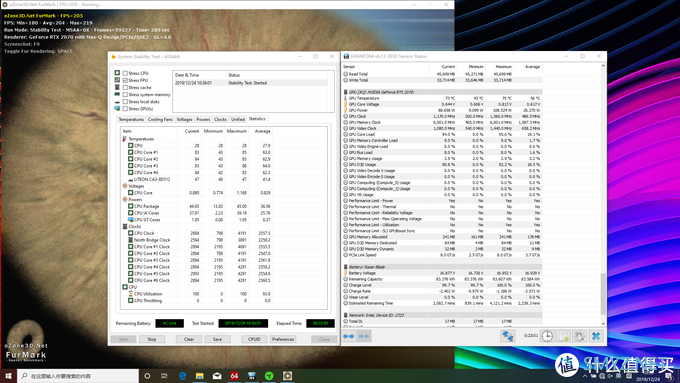Image resolution: width=680 pixels, height=383 pixels.
Task: Click the blue X close-sensors icon in HWiNFO
Action: (596, 336)
